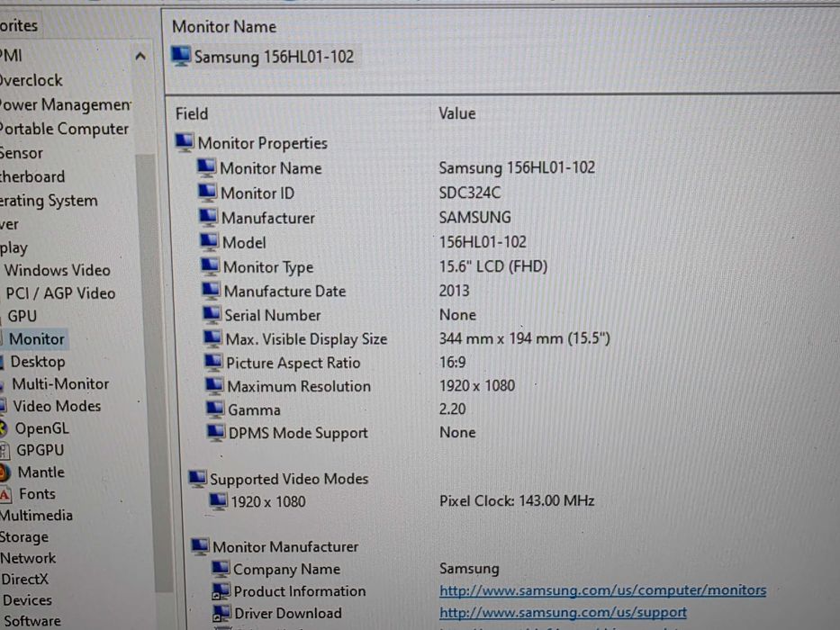Open Multi-Monitor page in sidebar
Image resolution: width=840 pixels, height=630 pixels.
(60, 384)
